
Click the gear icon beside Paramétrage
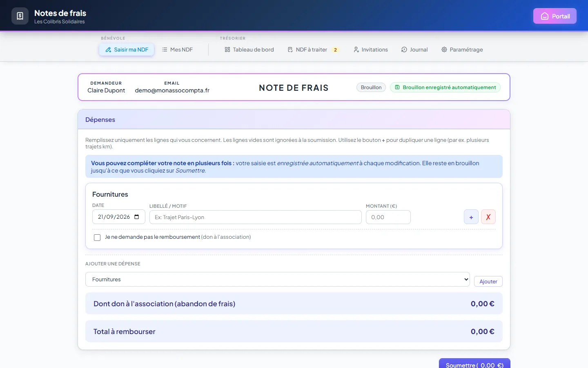(444, 49)
